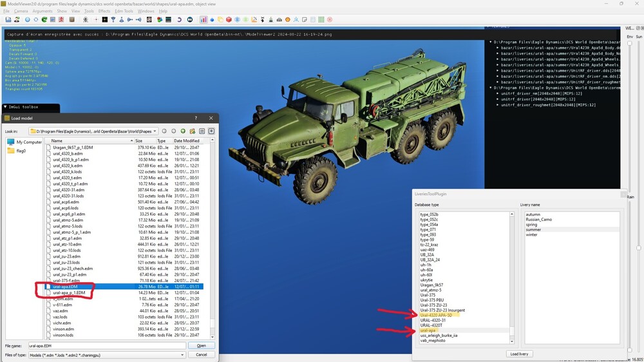Open the Look in path dropdown
The image size is (644, 362).
click(x=155, y=131)
